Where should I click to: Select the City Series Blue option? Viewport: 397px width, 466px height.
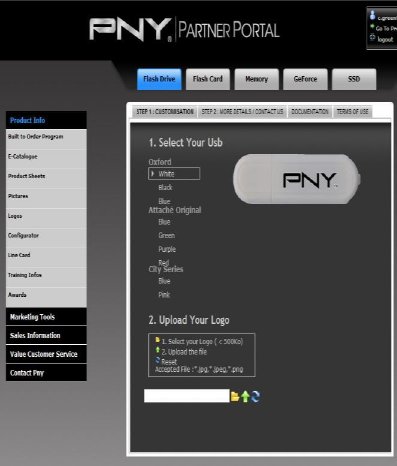point(164,281)
